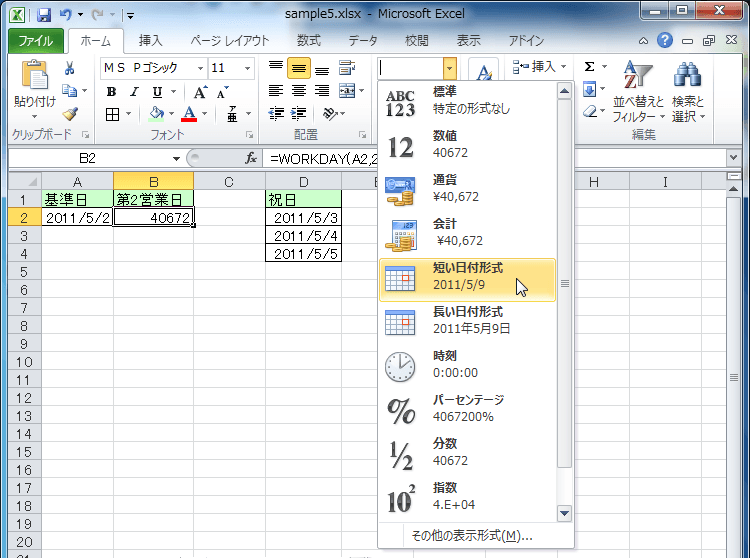This screenshot has width=750, height=558.
Task: Align cell text left
Action: (x=276, y=91)
